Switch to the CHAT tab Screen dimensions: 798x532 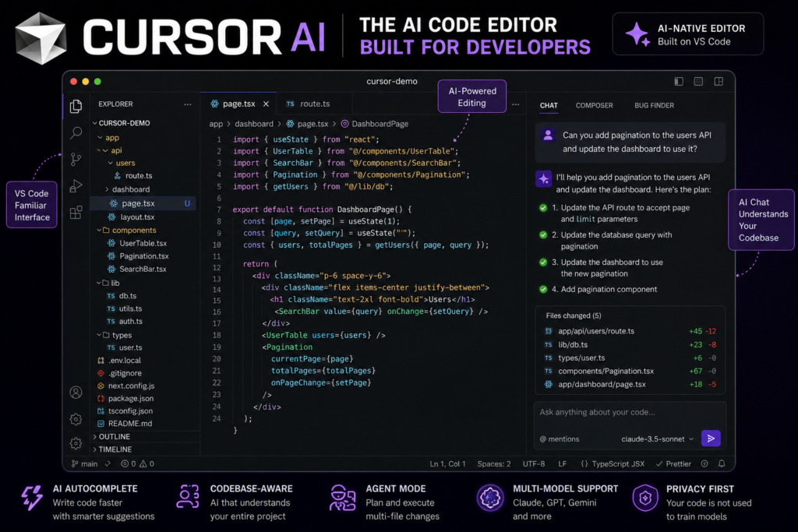549,105
